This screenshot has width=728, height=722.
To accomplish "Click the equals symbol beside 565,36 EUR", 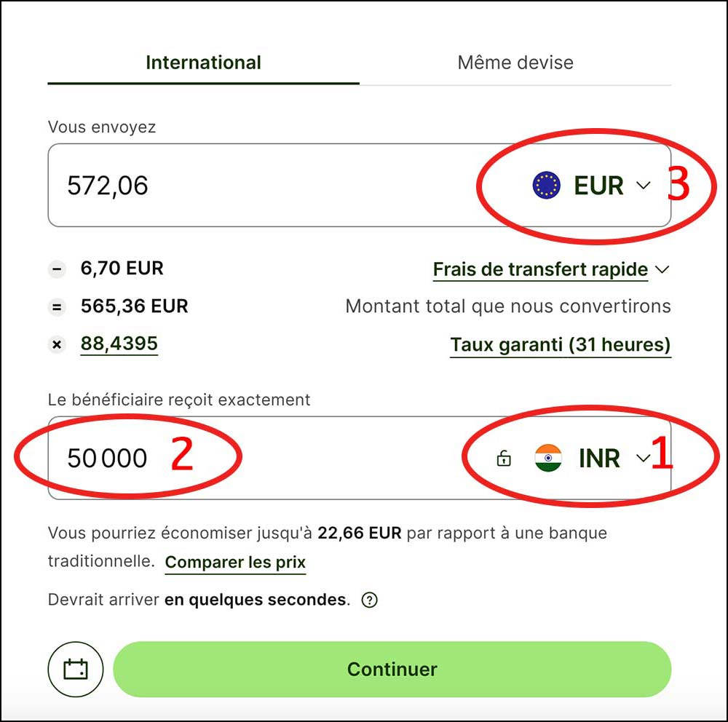I will (56, 307).
